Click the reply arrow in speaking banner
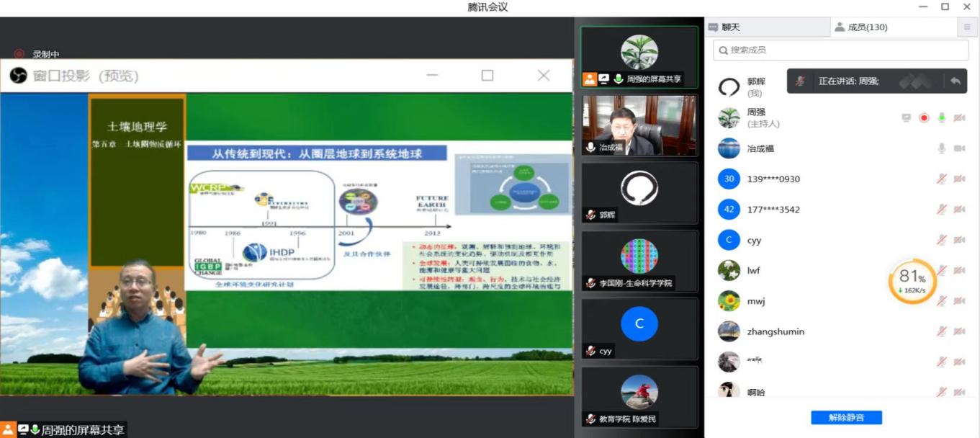This screenshot has width=980, height=438. pyautogui.click(x=955, y=81)
